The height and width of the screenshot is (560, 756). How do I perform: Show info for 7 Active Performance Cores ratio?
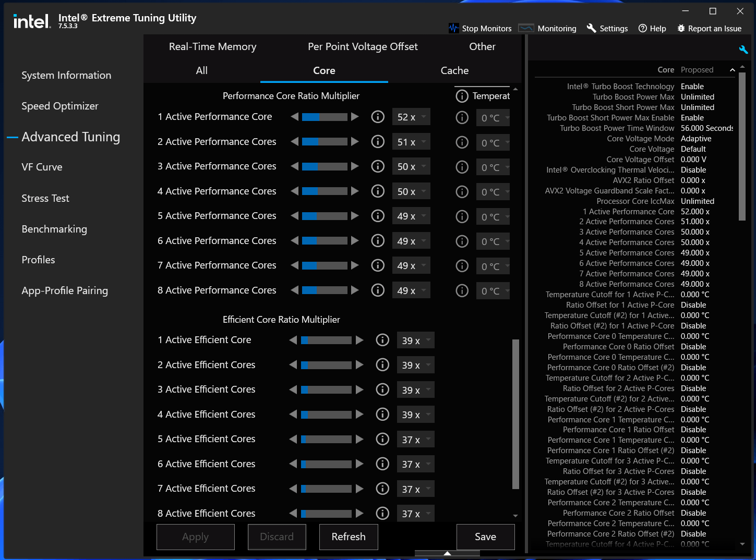point(378,265)
